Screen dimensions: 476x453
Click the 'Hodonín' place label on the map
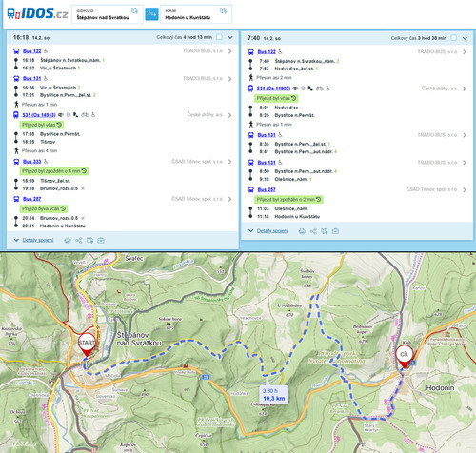coord(440,388)
